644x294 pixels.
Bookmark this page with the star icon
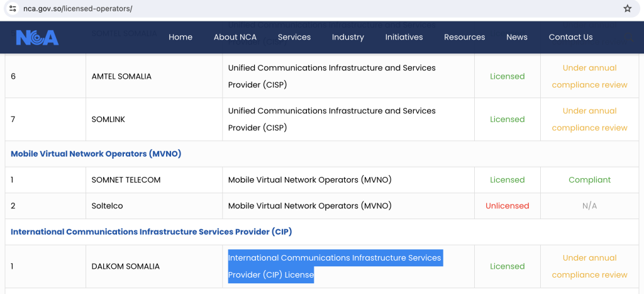[627, 8]
